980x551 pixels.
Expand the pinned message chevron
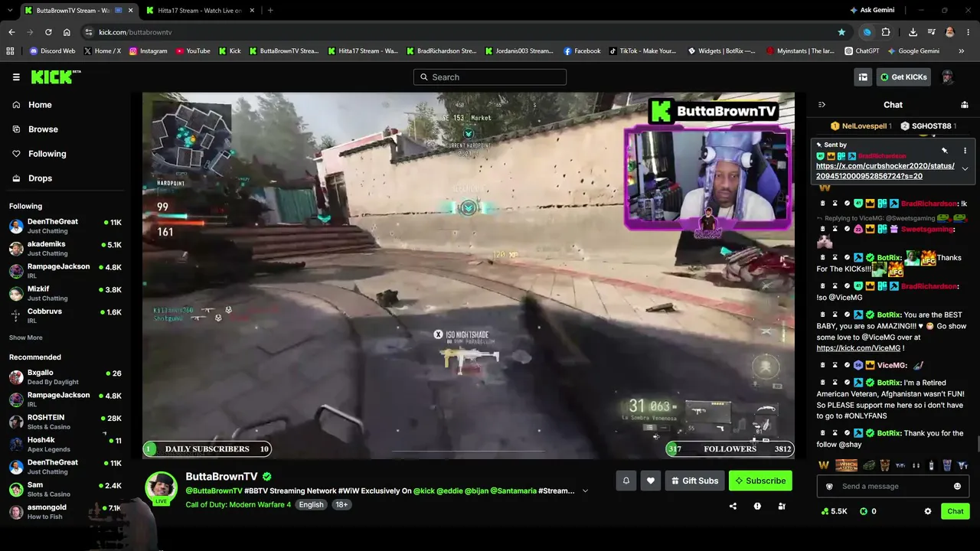[965, 168]
